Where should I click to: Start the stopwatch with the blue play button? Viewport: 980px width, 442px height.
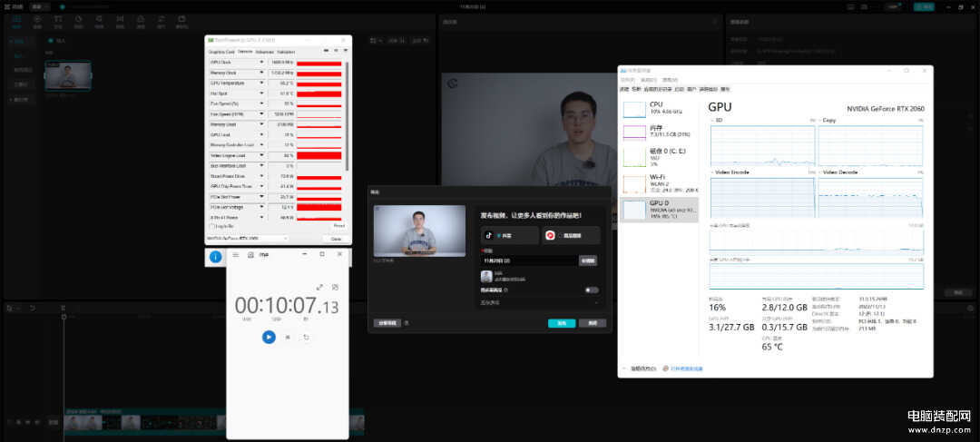268,337
